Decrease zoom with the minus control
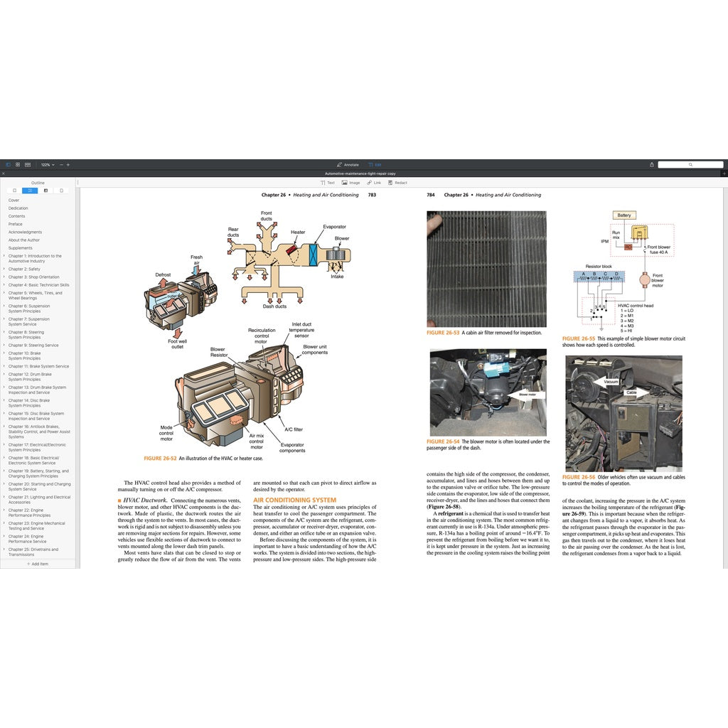 62,164
